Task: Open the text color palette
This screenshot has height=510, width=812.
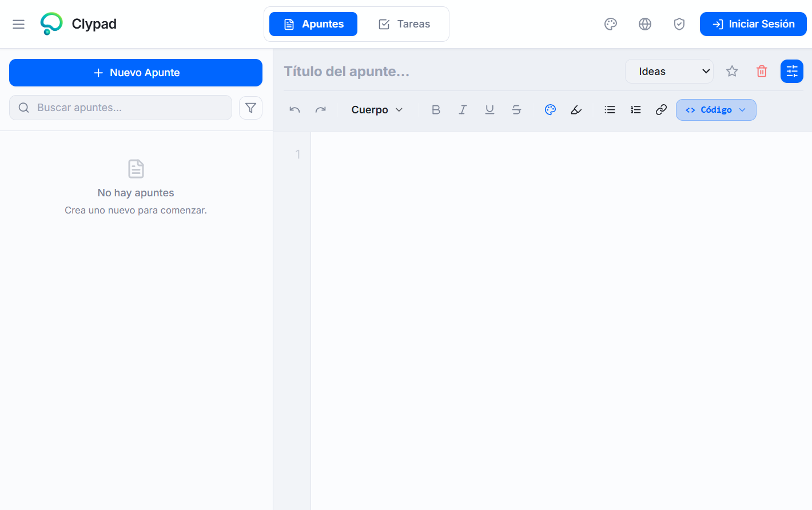Action: coord(550,110)
